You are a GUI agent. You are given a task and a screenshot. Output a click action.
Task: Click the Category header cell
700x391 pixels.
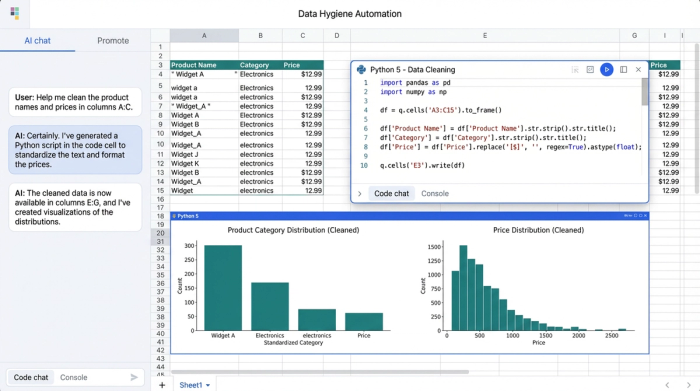(x=260, y=65)
